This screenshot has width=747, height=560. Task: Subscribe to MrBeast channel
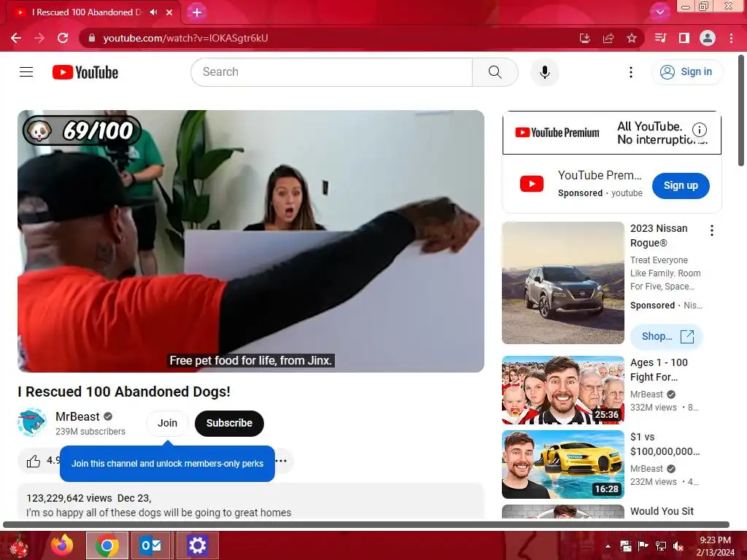point(229,423)
